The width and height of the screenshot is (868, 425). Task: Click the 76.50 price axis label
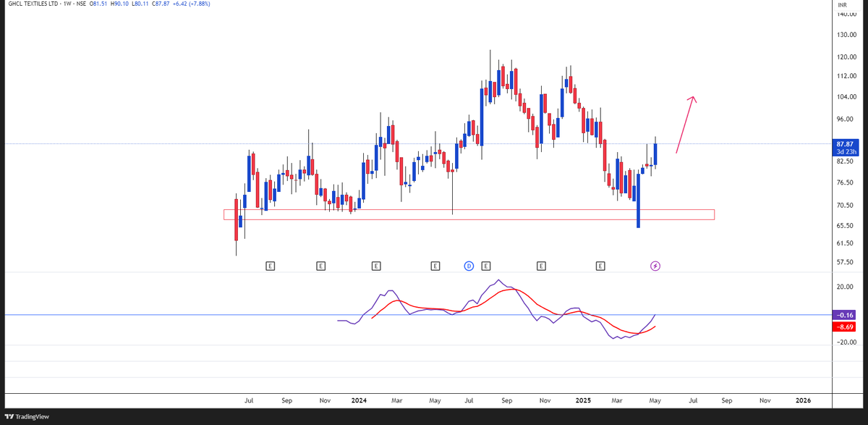pyautogui.click(x=845, y=182)
